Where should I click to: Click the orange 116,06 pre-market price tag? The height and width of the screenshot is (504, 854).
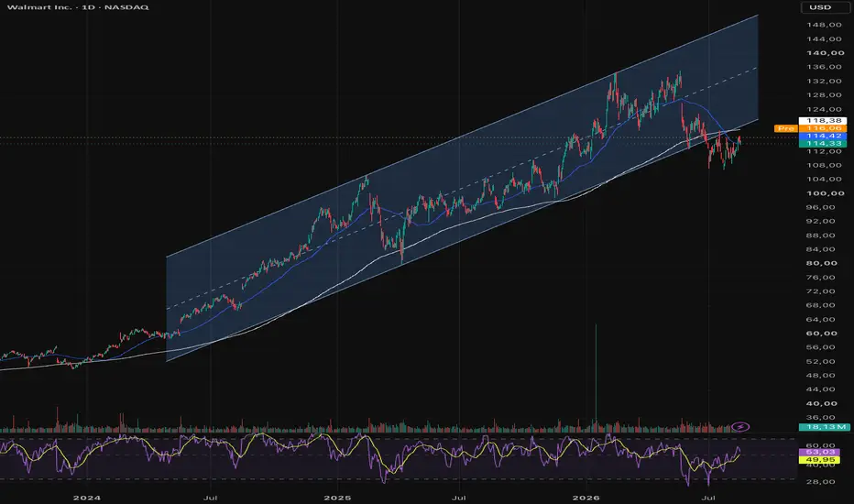click(x=823, y=128)
